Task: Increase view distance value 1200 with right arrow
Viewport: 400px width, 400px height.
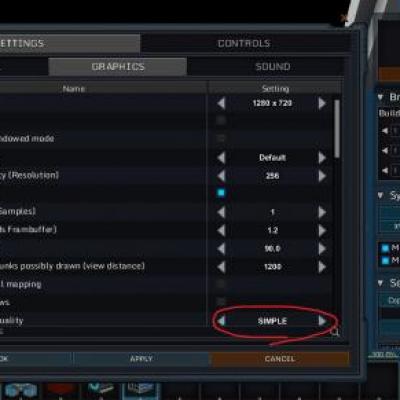Action: [x=322, y=267]
